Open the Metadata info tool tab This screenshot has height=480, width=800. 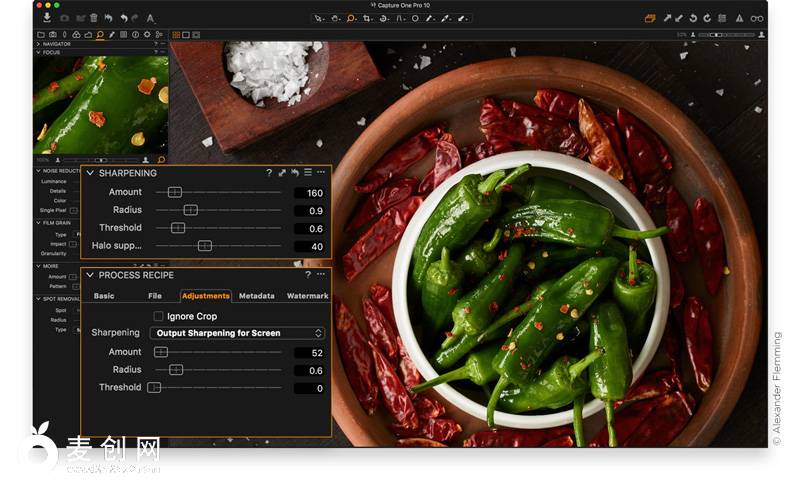(x=135, y=35)
